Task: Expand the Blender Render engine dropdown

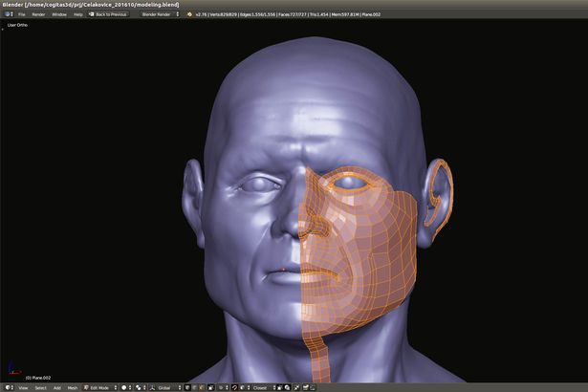Action: pos(159,15)
